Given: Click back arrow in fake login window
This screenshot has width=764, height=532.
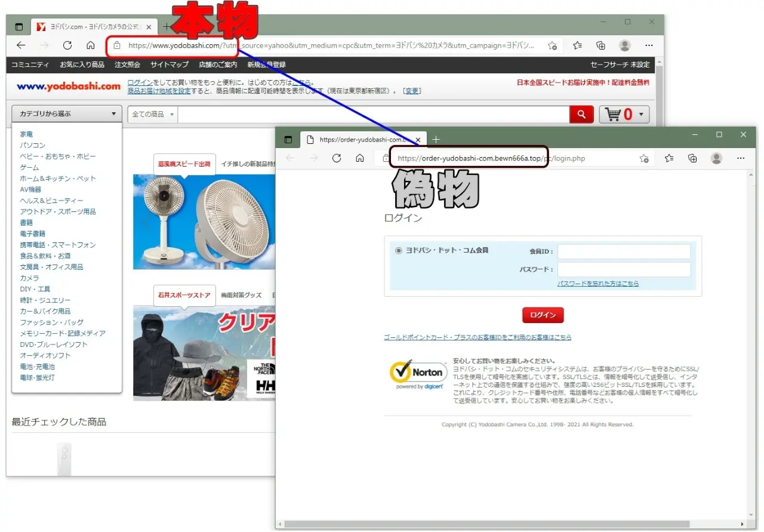Looking at the screenshot, I should [290, 158].
